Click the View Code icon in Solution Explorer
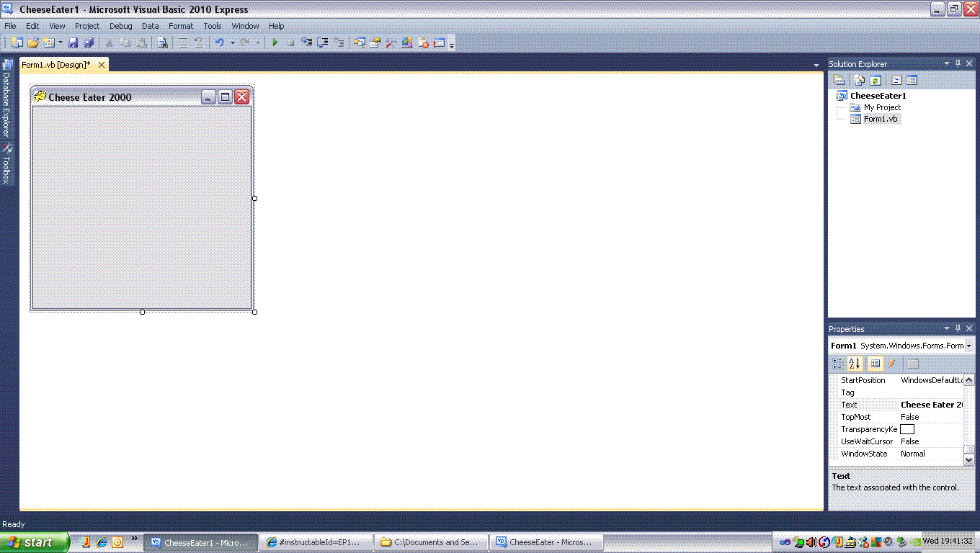The width and height of the screenshot is (980, 553). point(896,81)
